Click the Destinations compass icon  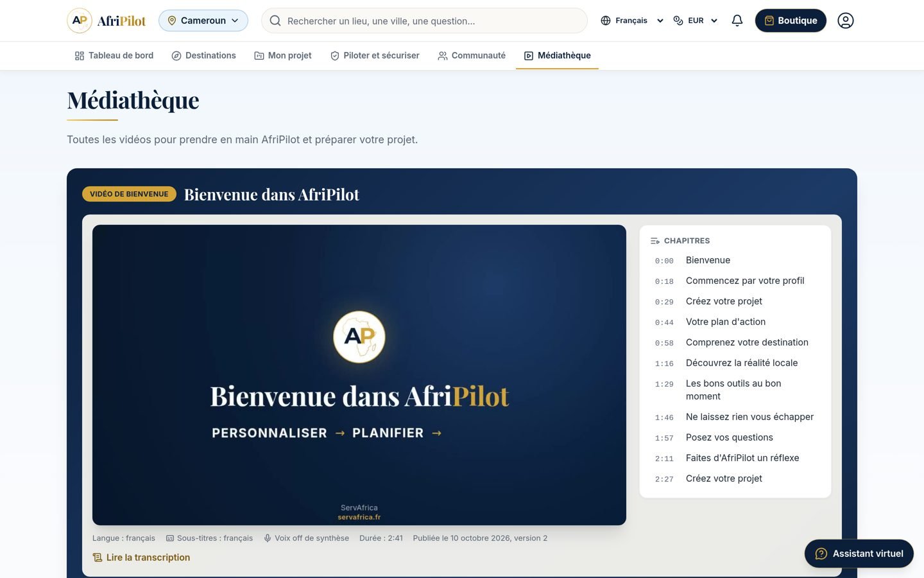[x=176, y=56]
